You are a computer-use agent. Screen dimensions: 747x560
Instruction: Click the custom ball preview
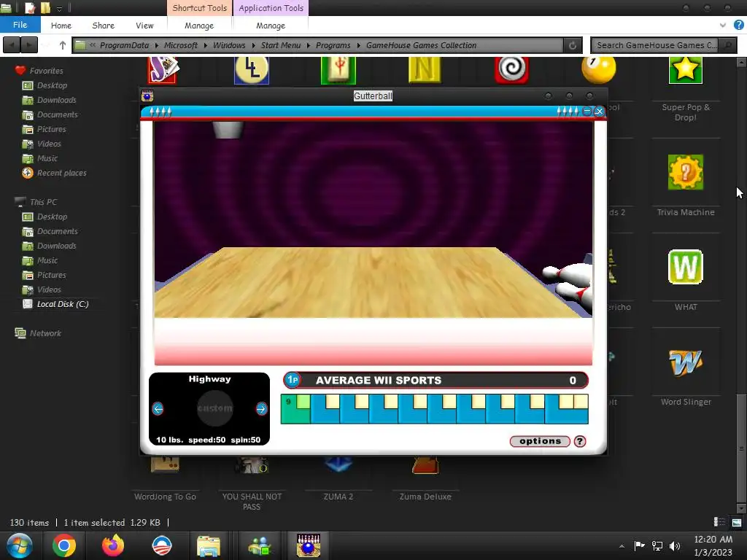[x=215, y=408]
